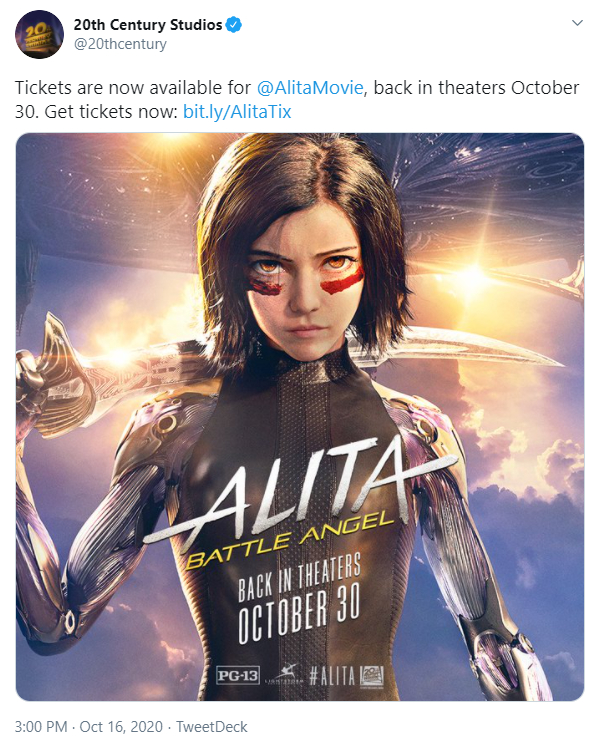Click the Lightstorm logo on the poster
The width and height of the screenshot is (599, 745).
283,675
